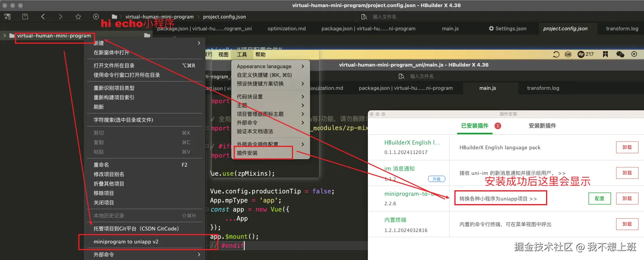Image resolution: width=644 pixels, height=260 pixels.
Task: Click the bookmark-shaped menu bar icon
Action: 605,54
